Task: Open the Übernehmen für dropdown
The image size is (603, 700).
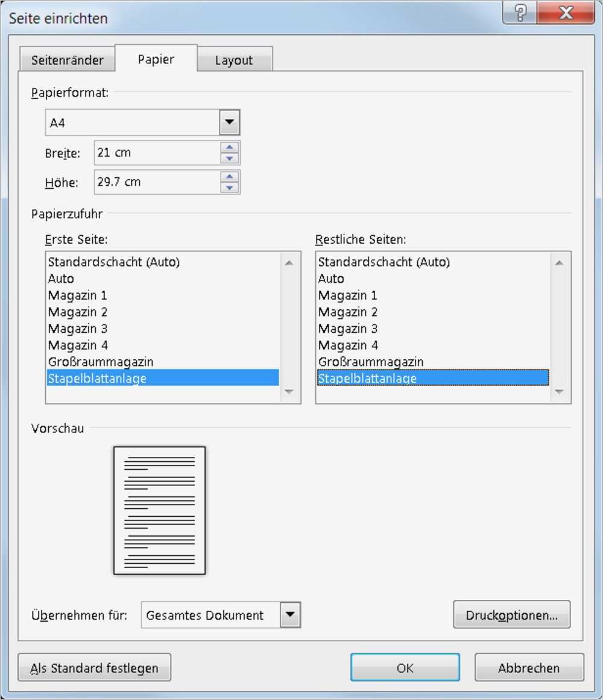Action: (290, 614)
